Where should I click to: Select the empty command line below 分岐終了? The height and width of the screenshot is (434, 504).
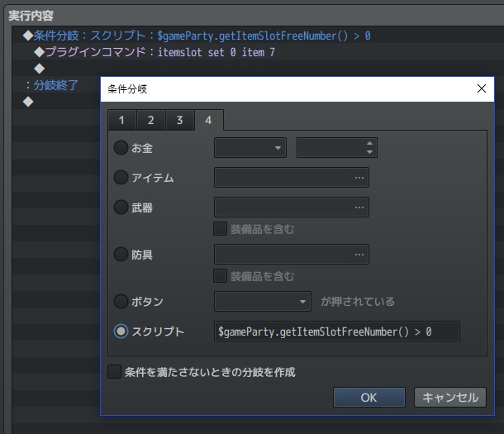(x=56, y=102)
